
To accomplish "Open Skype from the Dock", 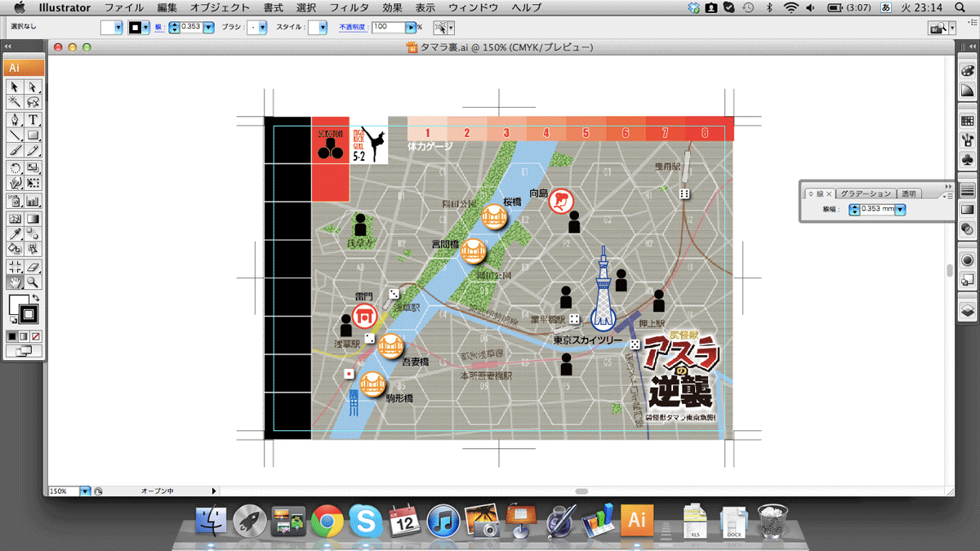I will [366, 520].
